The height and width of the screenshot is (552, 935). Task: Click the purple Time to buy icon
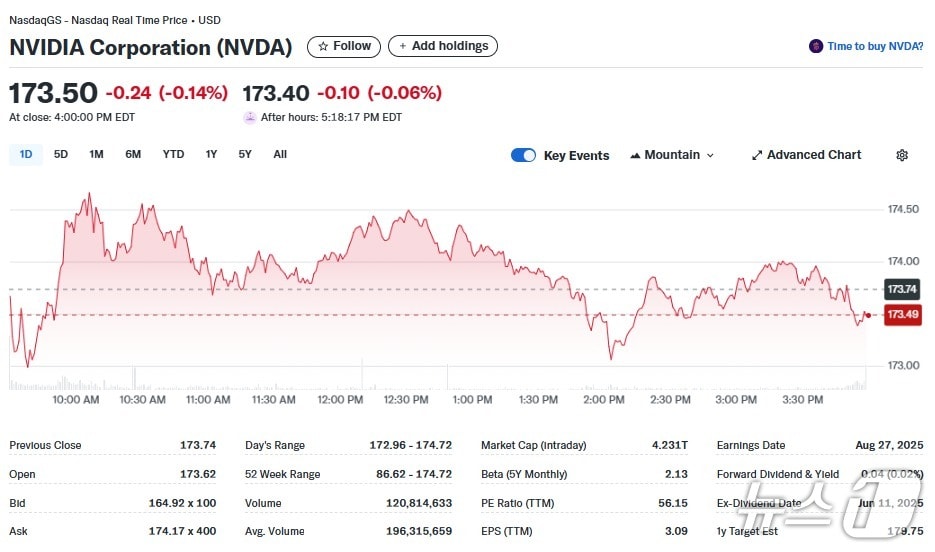pos(816,46)
